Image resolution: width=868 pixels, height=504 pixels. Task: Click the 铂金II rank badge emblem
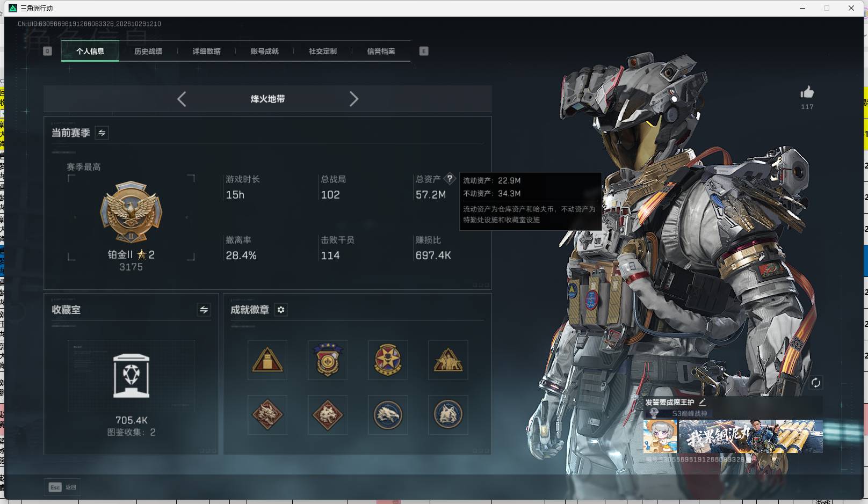[131, 211]
